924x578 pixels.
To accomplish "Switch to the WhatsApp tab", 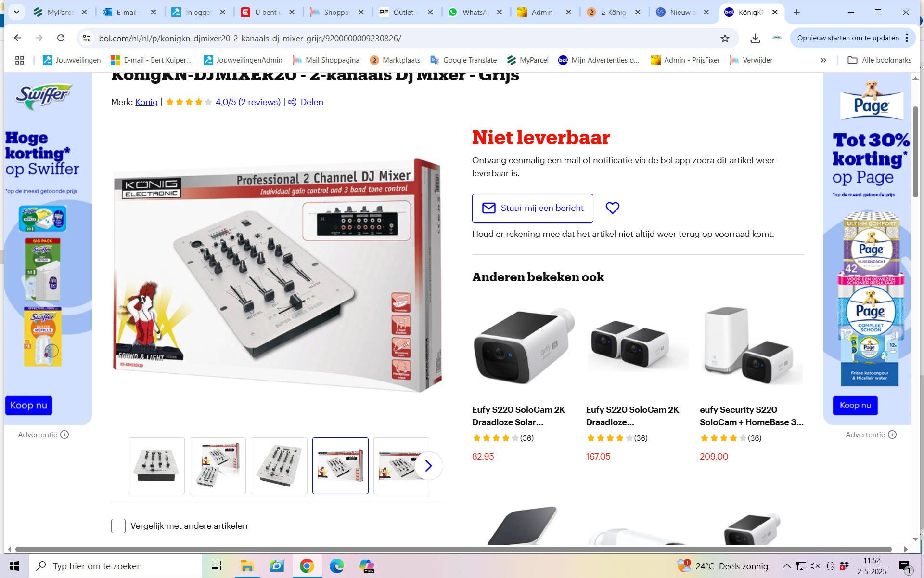I will [474, 12].
